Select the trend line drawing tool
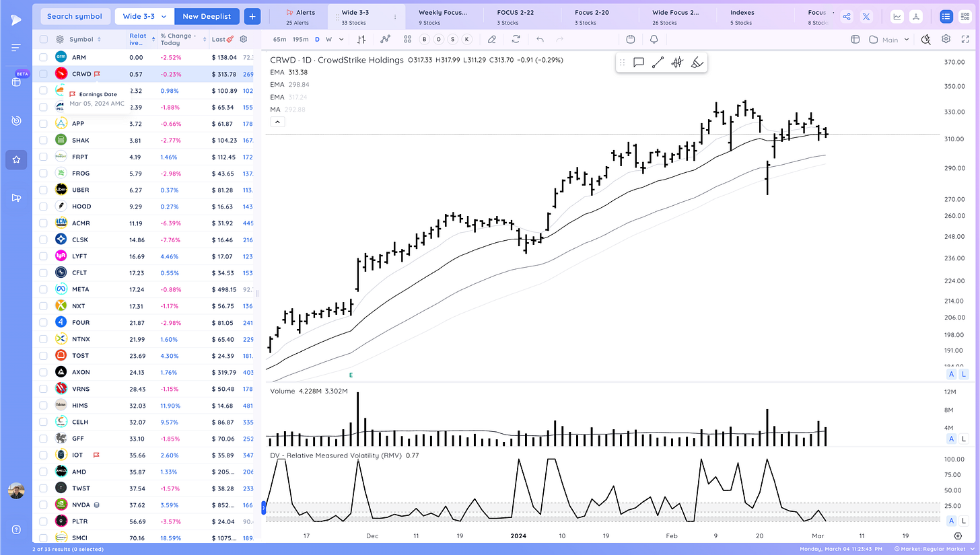 [658, 63]
